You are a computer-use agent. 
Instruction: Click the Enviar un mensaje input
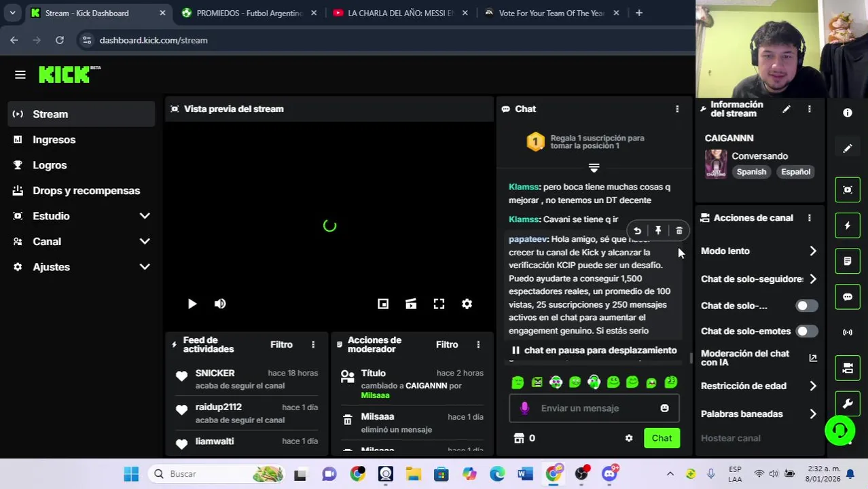click(594, 408)
